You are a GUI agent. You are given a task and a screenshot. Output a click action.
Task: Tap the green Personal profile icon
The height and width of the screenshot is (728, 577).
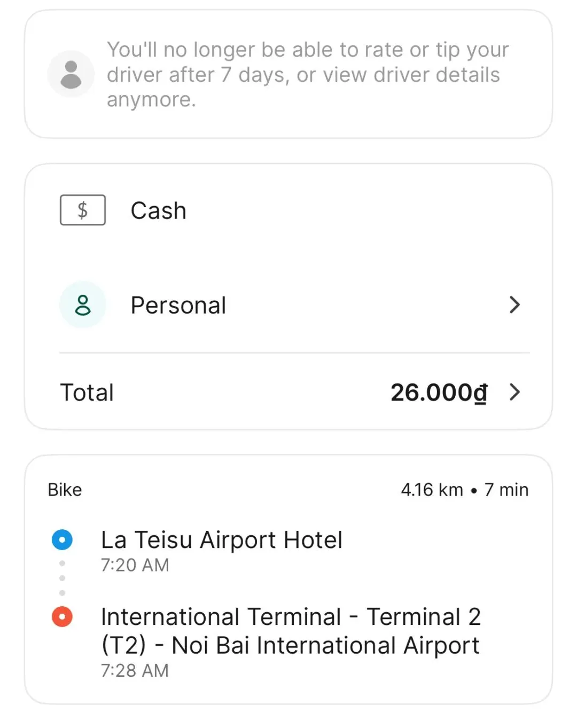pos(83,305)
